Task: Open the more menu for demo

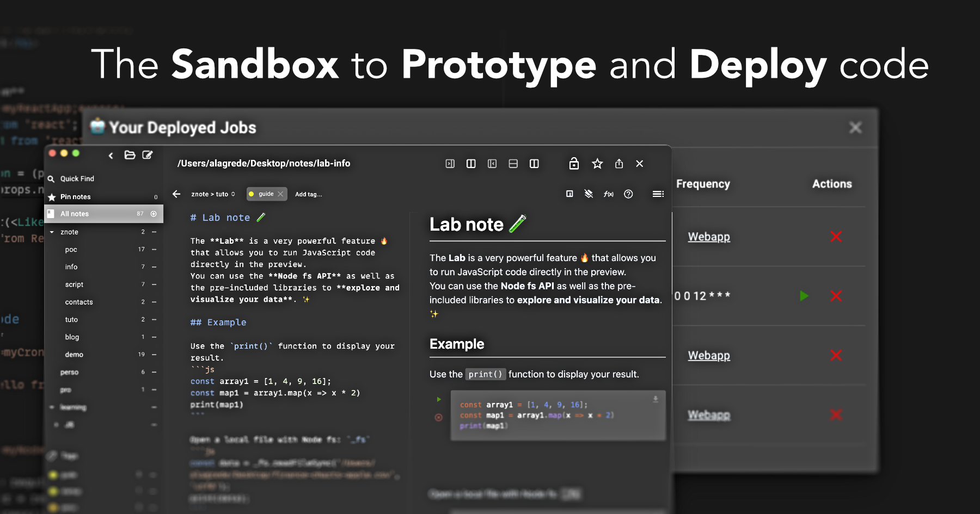Action: 154,355
